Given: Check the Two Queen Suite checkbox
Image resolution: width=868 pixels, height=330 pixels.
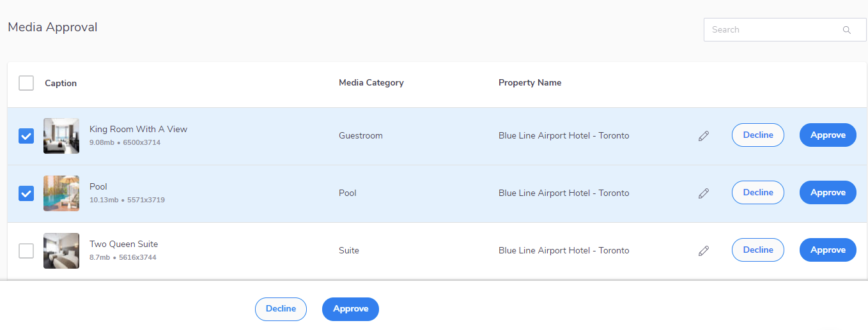Looking at the screenshot, I should coord(26,251).
